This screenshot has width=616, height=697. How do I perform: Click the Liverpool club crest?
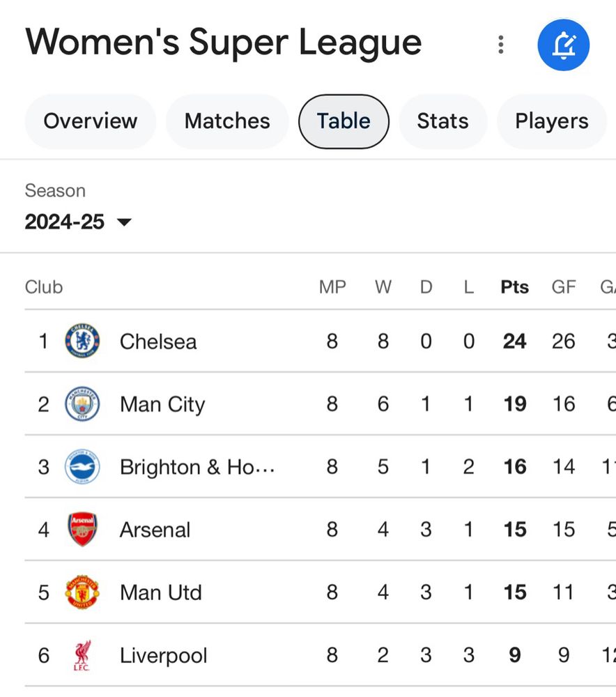pos(82,655)
